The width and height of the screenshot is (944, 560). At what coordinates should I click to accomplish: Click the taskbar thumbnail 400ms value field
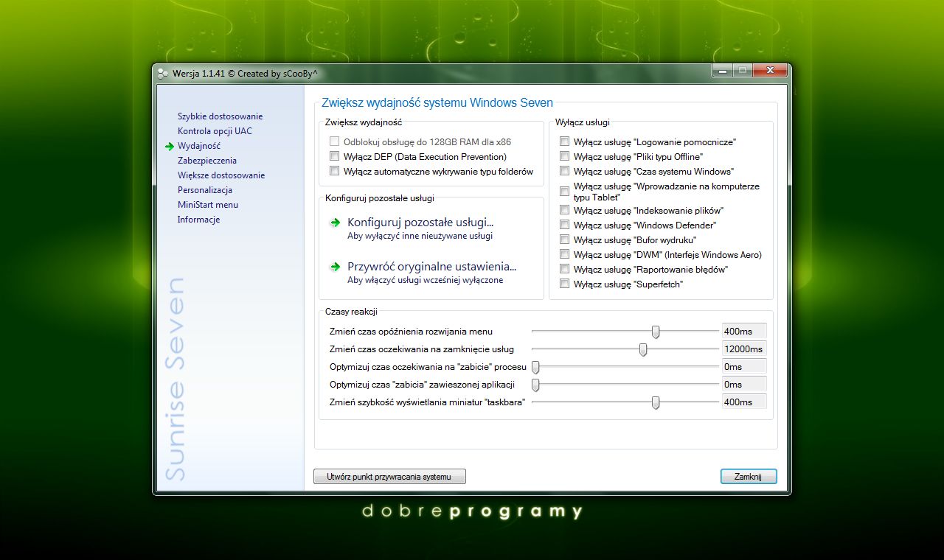(744, 402)
